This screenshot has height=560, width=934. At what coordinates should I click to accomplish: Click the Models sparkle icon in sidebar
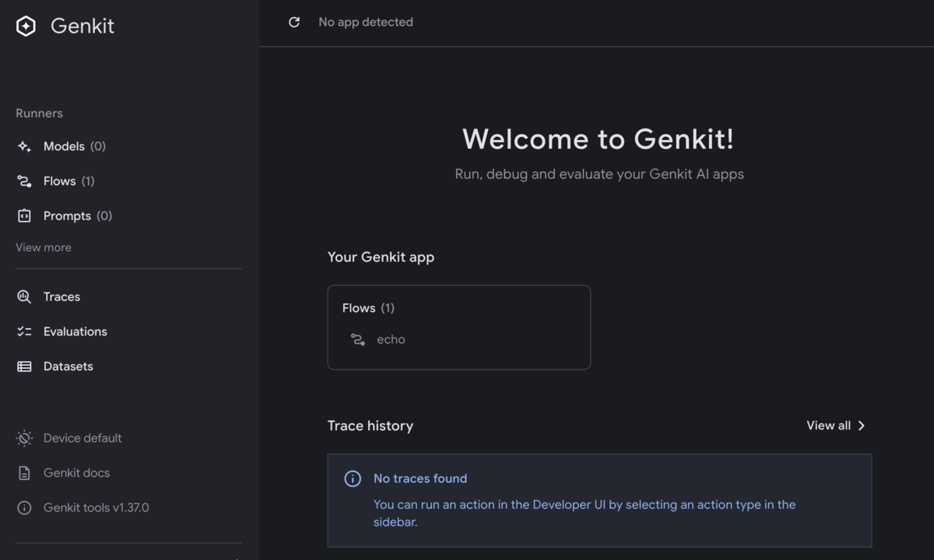[x=24, y=146]
